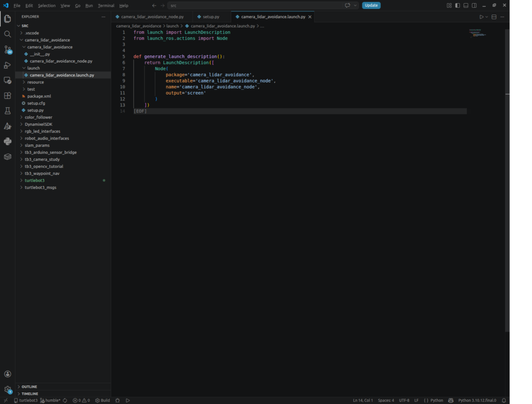532x404 pixels.
Task: Toggle the bottom panel
Action: click(466, 5)
